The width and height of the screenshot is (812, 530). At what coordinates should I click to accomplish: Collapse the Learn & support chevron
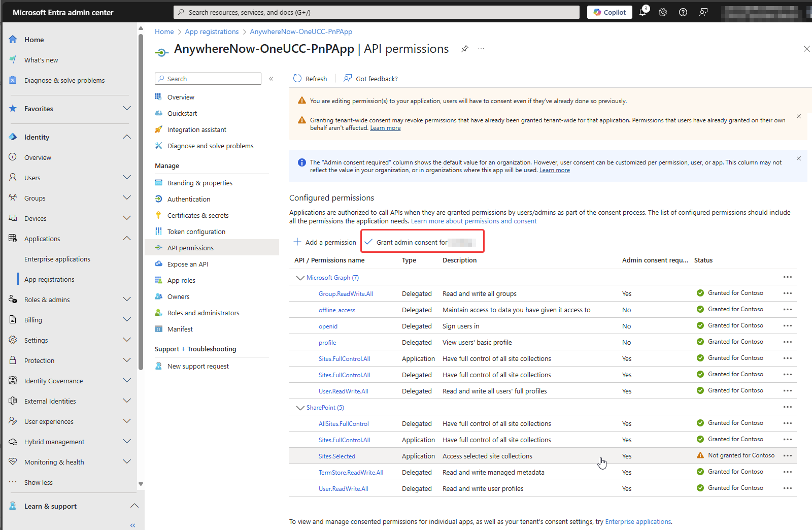[134, 506]
